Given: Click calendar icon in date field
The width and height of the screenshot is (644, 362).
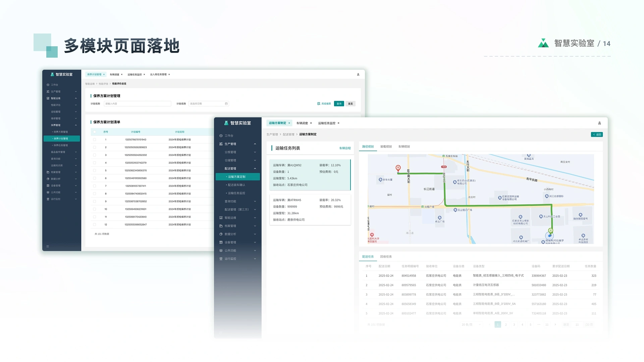Looking at the screenshot, I should pyautogui.click(x=226, y=104).
